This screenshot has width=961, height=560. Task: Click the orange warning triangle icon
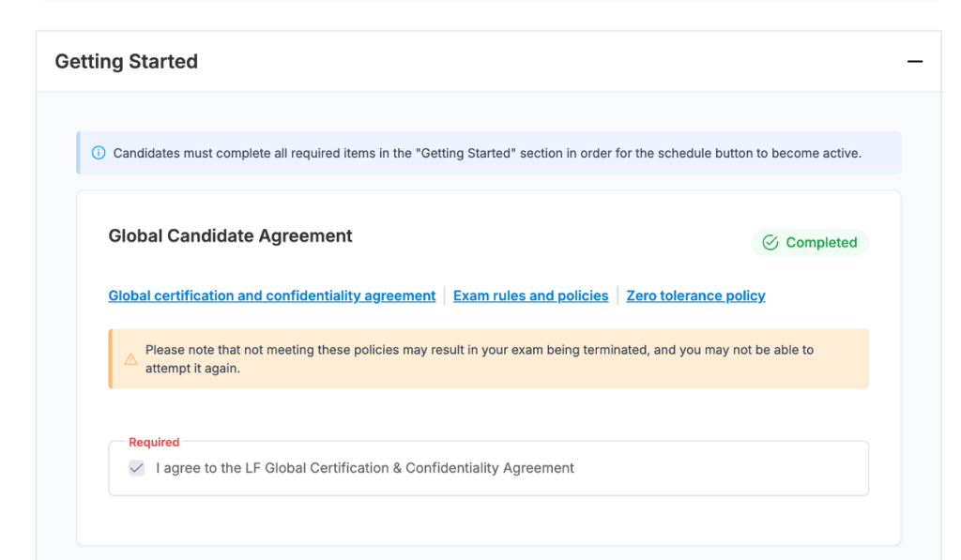[130, 359]
